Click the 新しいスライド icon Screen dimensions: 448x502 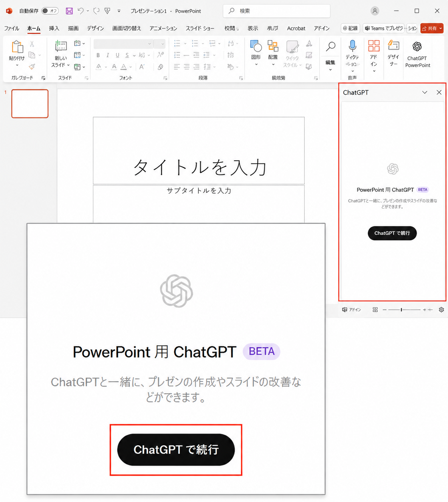(x=61, y=47)
